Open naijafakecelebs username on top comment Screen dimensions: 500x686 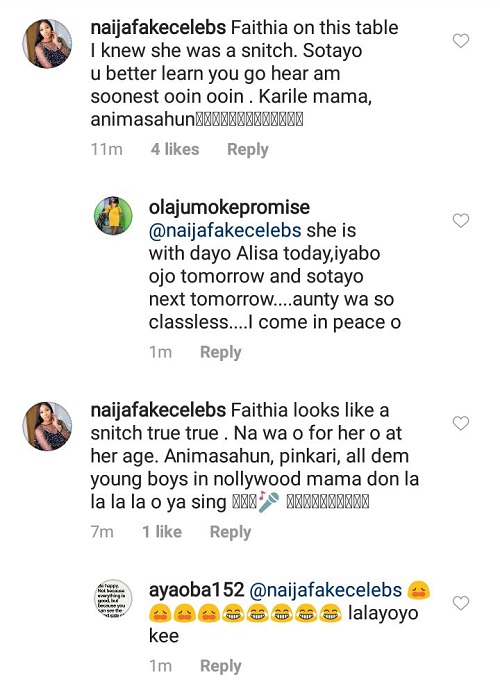pos(158,28)
